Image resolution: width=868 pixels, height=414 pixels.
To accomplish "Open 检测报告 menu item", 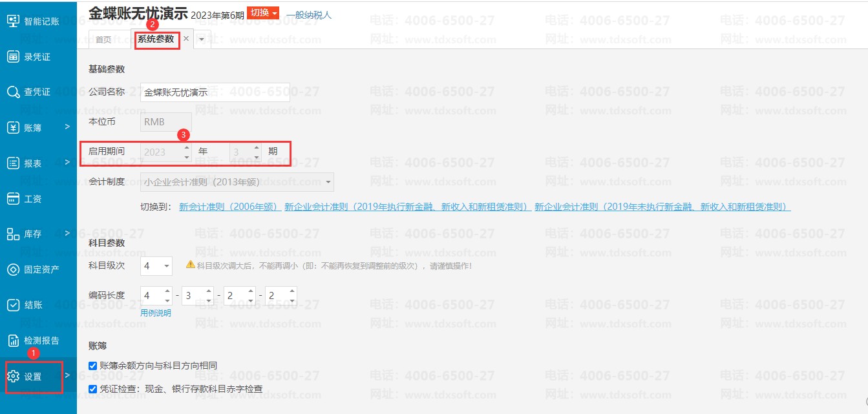I will [x=41, y=340].
